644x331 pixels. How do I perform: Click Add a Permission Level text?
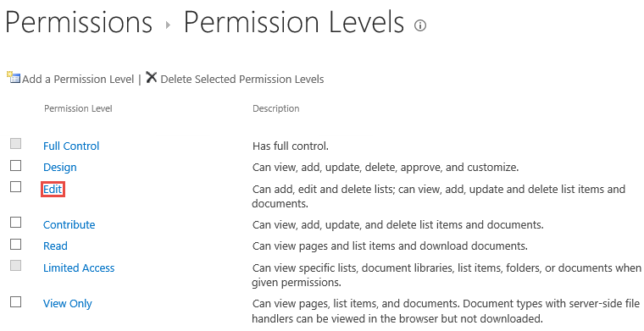(78, 80)
